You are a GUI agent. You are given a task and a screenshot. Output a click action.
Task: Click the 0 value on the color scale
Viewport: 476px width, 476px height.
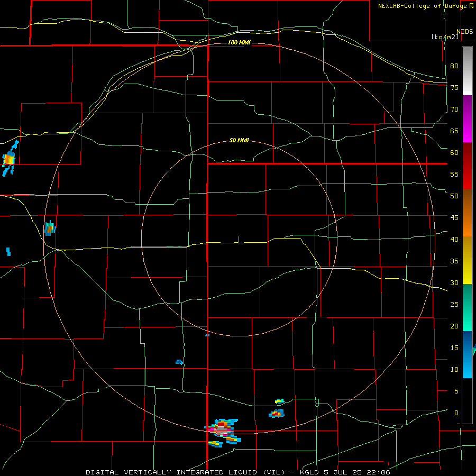pos(456,413)
